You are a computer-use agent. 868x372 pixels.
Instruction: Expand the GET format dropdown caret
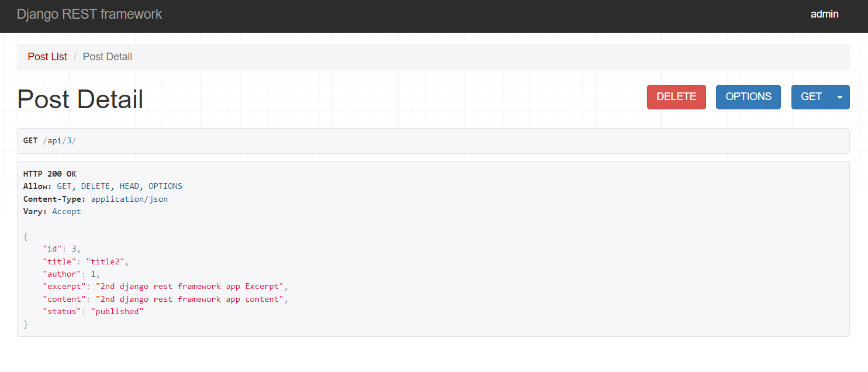coord(840,97)
